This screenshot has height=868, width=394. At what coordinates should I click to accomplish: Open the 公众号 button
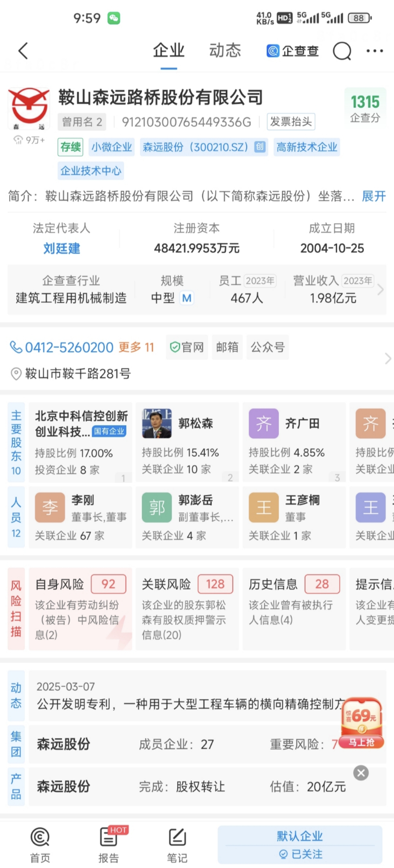tap(268, 347)
